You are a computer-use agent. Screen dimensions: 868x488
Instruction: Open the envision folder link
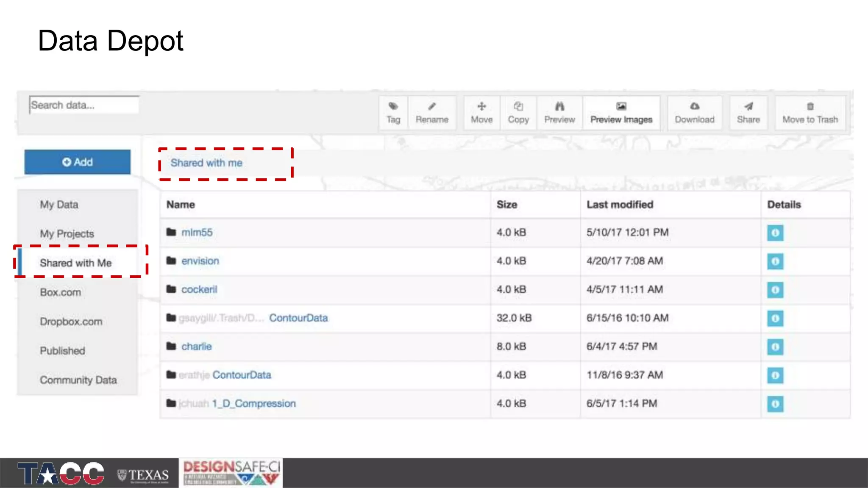point(200,261)
